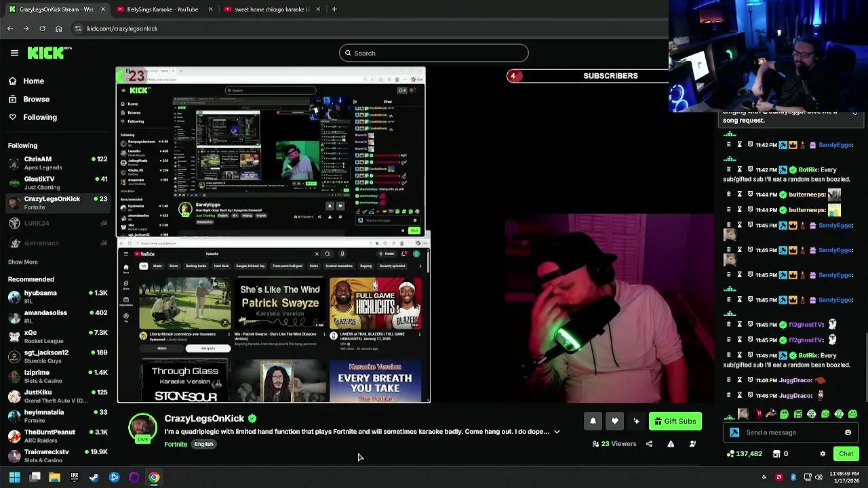Expand the channel description chevron
The image size is (868, 488).
click(557, 432)
